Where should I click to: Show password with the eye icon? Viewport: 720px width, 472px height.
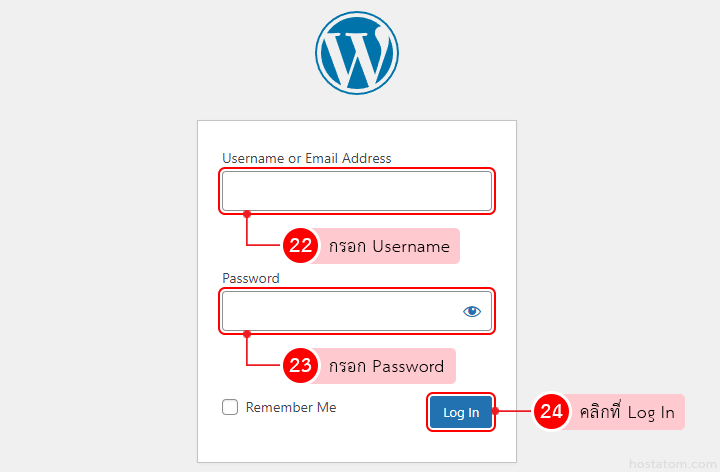click(x=472, y=312)
